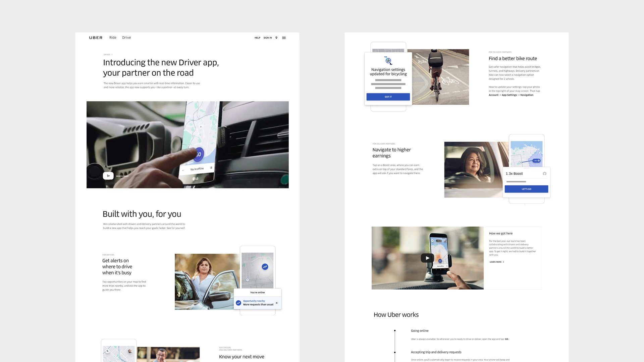Play the hero Watch Video button
This screenshot has width=644, height=362.
(x=108, y=176)
